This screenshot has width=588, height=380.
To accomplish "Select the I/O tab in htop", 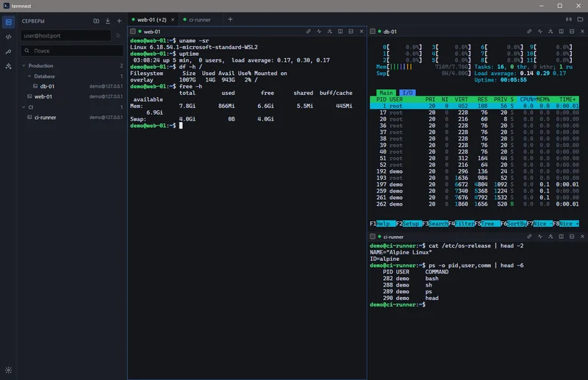I will pyautogui.click(x=407, y=93).
